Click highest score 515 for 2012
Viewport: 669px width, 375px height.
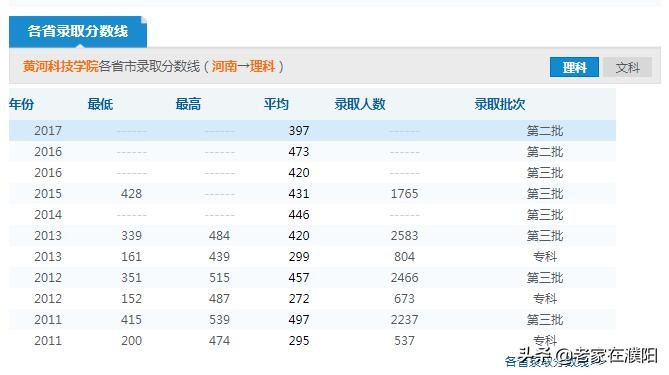(x=219, y=278)
